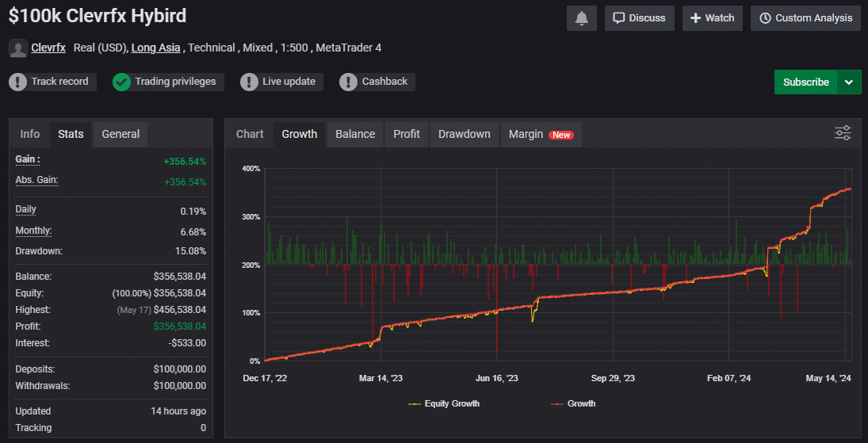Open the Clevrfx profile link

tap(48, 48)
